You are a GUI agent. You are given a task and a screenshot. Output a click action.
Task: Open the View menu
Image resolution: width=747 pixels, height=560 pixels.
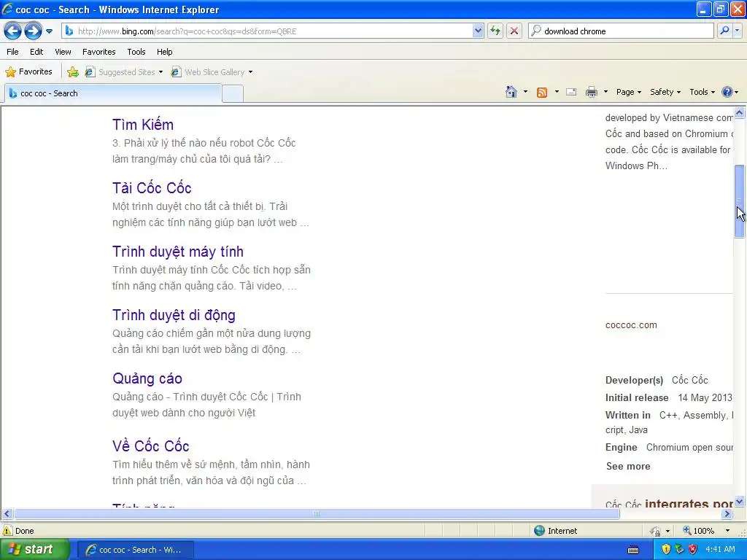pos(63,52)
